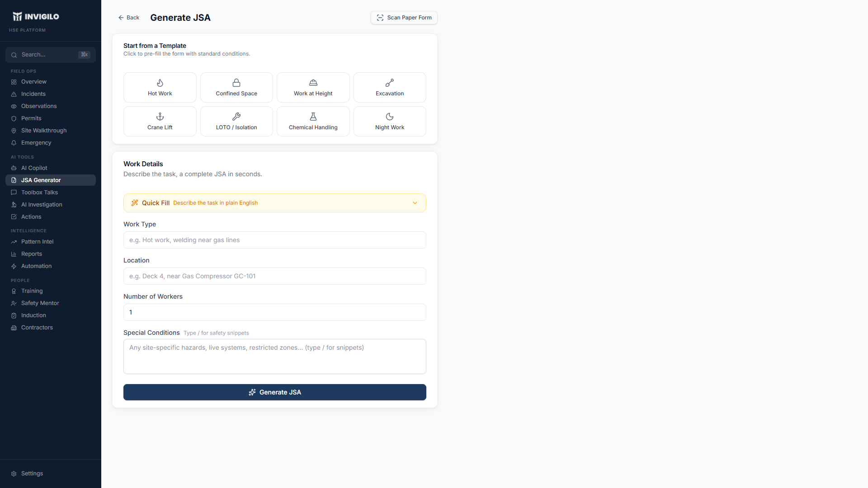Focus the Location input field
The height and width of the screenshot is (488, 868).
pos(275,276)
